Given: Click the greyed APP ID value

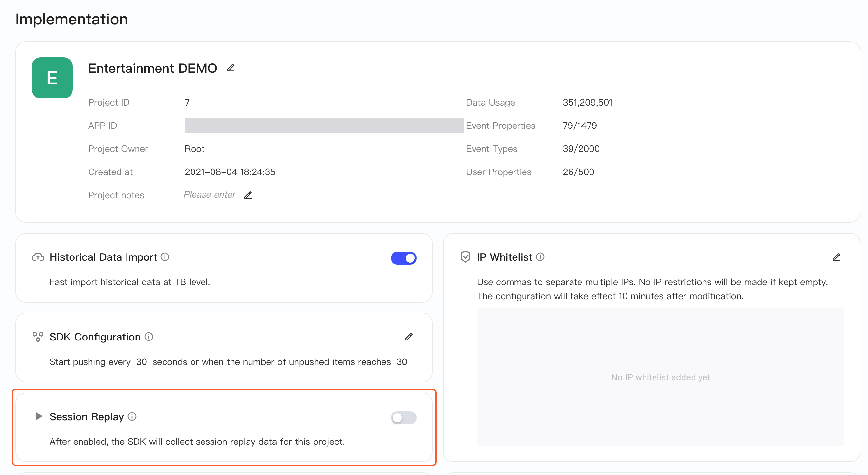Looking at the screenshot, I should [x=324, y=126].
